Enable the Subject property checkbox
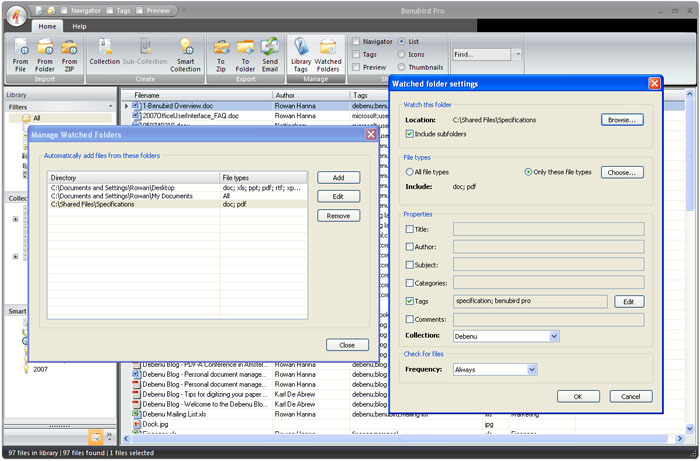Image resolution: width=700 pixels, height=461 pixels. (409, 265)
